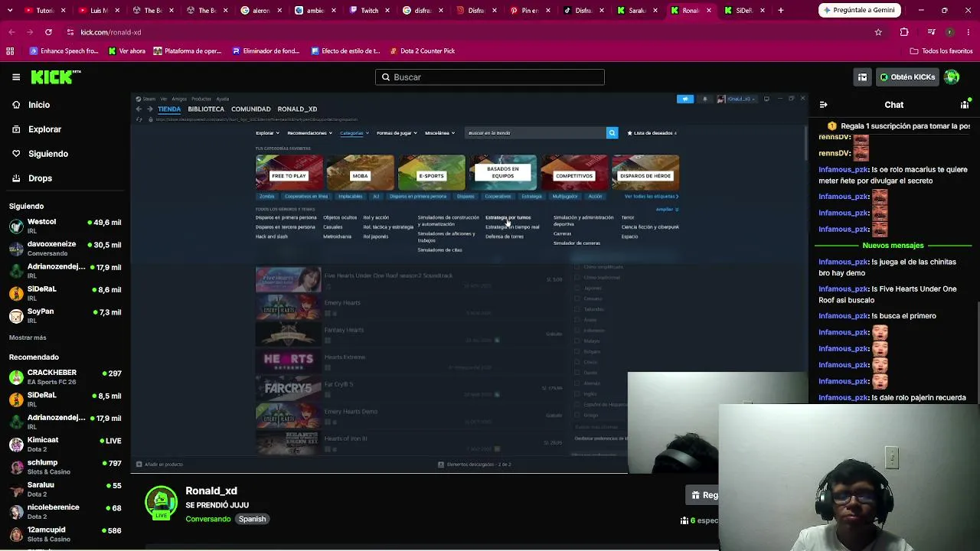The height and width of the screenshot is (551, 980).
Task: Open the Dota 2 Counter Pick bookmark
Action: click(422, 51)
